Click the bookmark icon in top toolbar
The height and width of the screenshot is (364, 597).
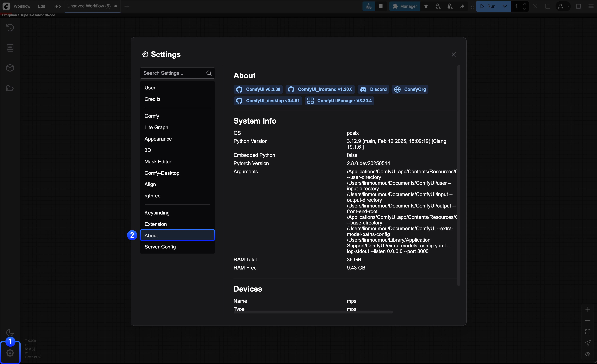point(381,6)
